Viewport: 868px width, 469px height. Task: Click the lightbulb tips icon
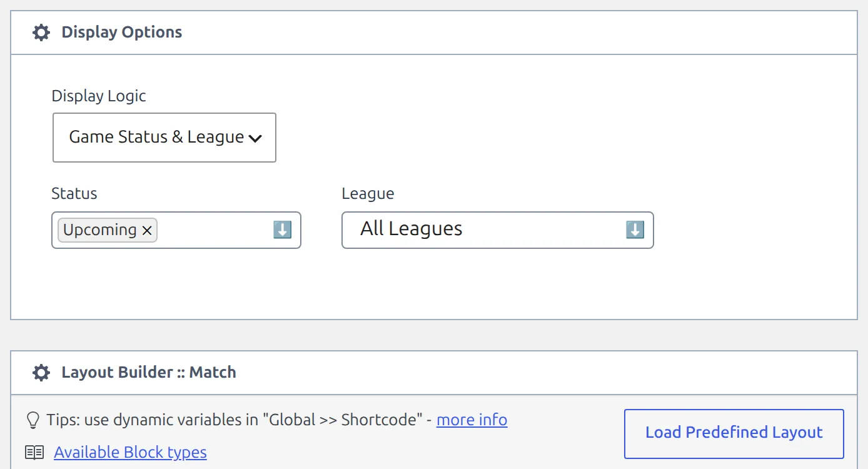(x=34, y=420)
